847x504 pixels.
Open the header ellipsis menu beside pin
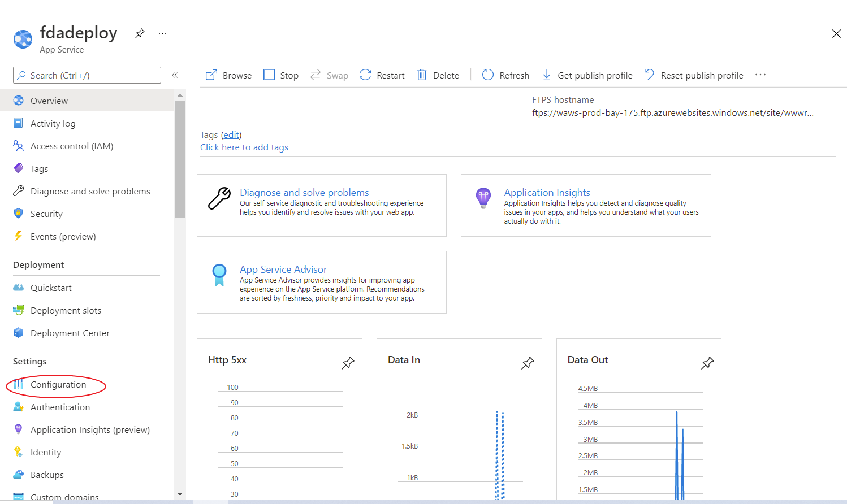click(163, 34)
